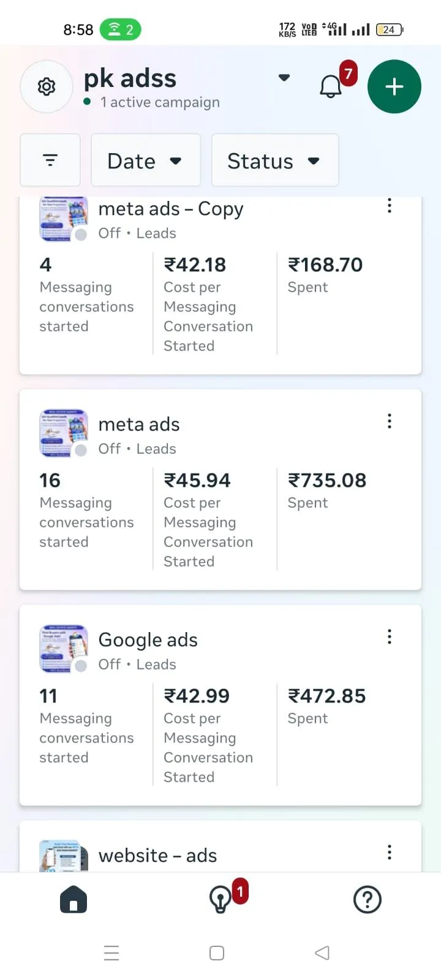Open more options for meta ads – Copy
The width and height of the screenshot is (441, 980).
coord(389,206)
